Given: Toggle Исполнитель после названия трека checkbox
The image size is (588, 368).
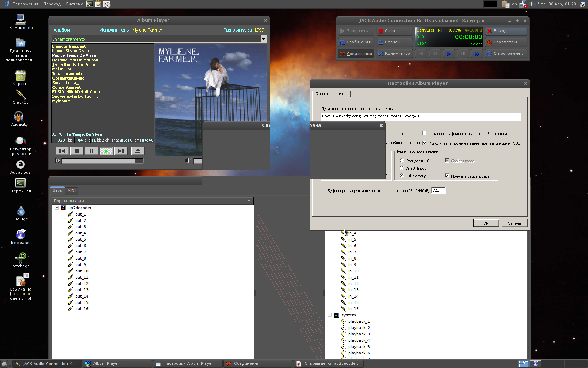Looking at the screenshot, I should point(425,143).
